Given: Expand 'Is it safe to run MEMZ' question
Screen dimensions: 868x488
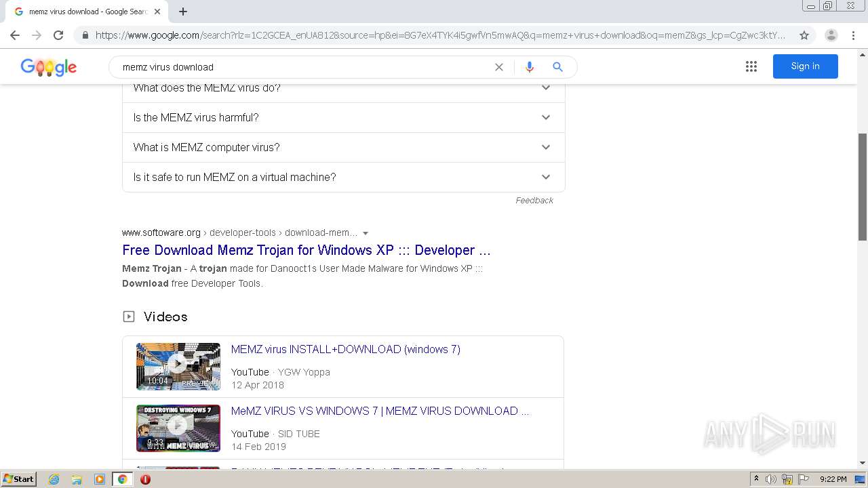Looking at the screenshot, I should point(343,177).
